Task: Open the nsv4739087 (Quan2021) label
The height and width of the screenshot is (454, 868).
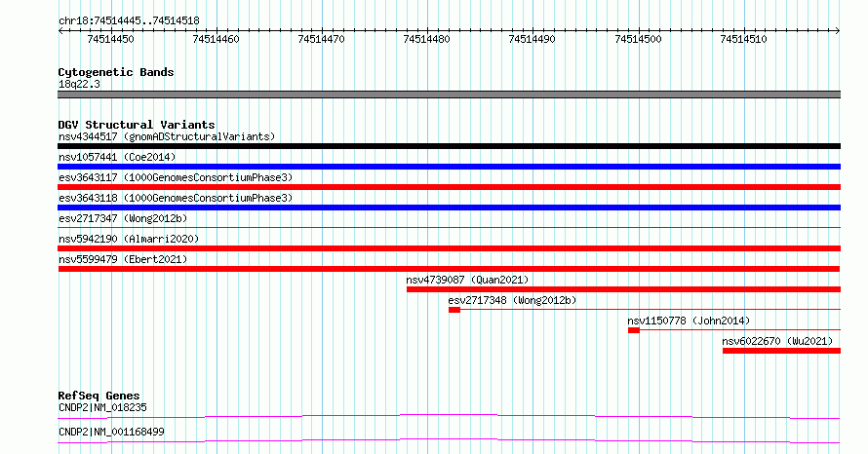Action: [467, 280]
